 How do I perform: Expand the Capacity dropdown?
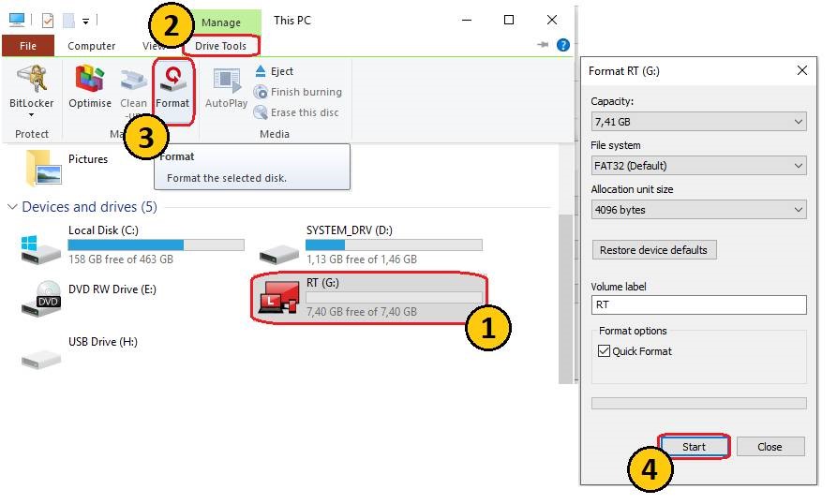(698, 122)
